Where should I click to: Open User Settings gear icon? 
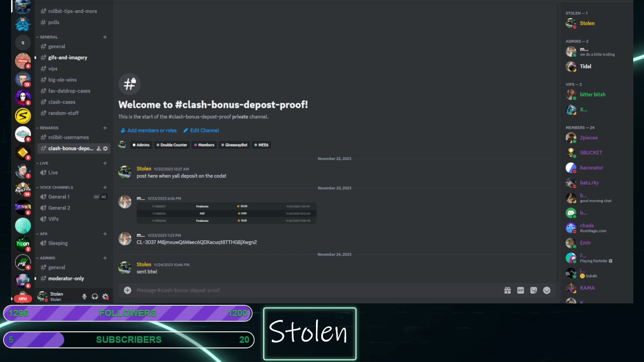coord(105,297)
